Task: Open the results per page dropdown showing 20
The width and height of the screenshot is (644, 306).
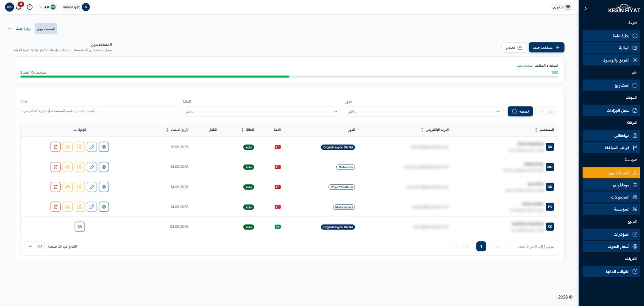Action: tap(34, 246)
